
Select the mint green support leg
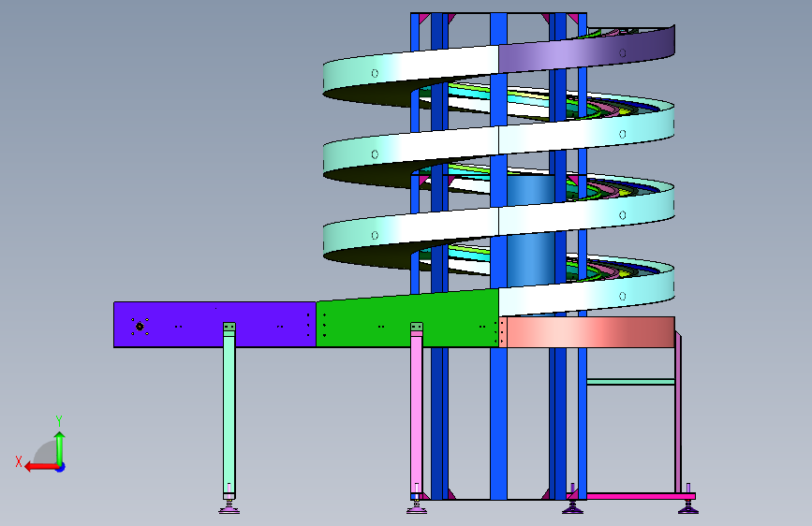[229, 411]
